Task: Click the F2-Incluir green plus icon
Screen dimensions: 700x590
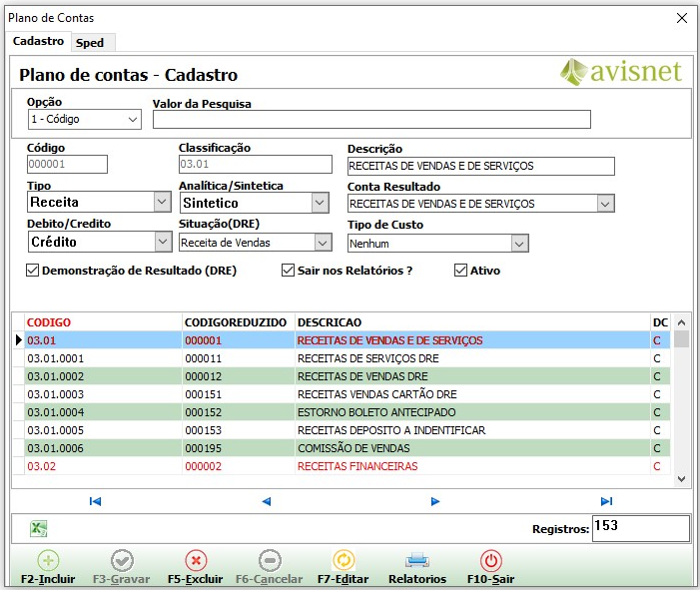Action: [x=49, y=561]
